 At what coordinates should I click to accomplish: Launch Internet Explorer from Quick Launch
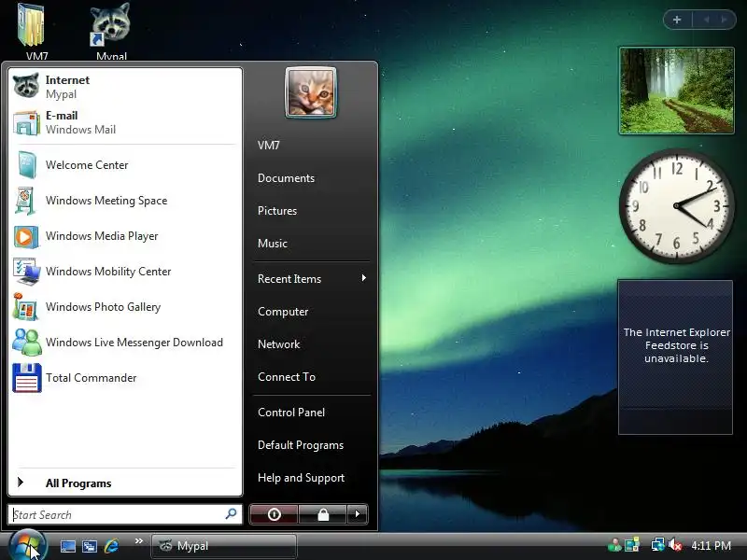(111, 546)
